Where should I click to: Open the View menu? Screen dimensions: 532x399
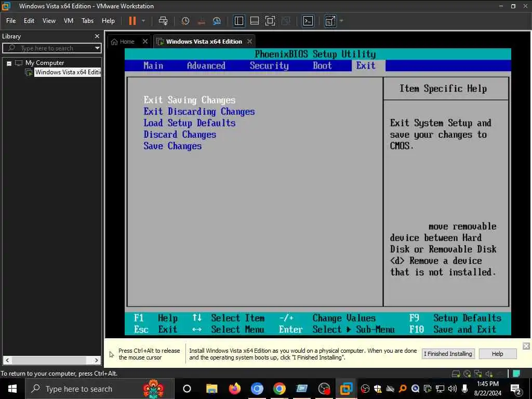(49, 21)
